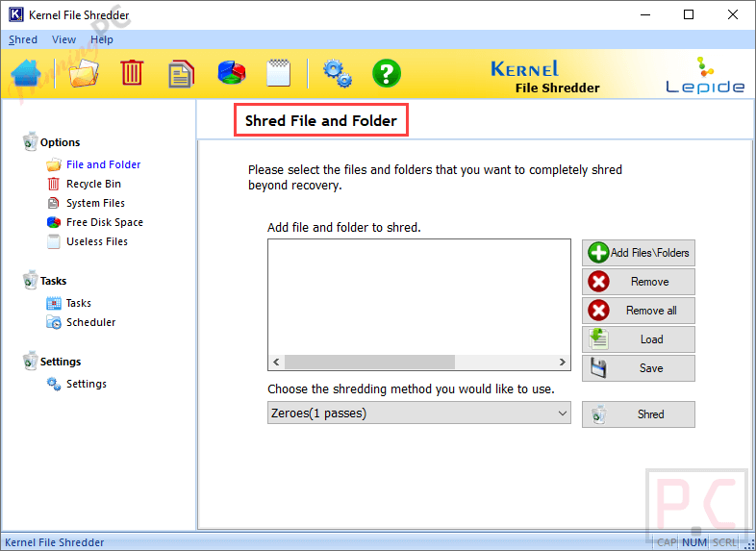Click the Free Disk Space pie toolbar icon
756x551 pixels.
pyautogui.click(x=232, y=72)
